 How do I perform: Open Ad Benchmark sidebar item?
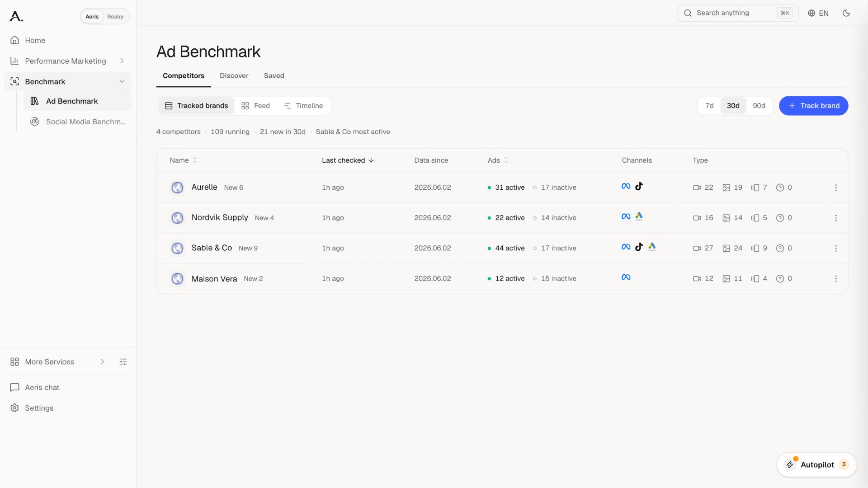pyautogui.click(x=77, y=101)
